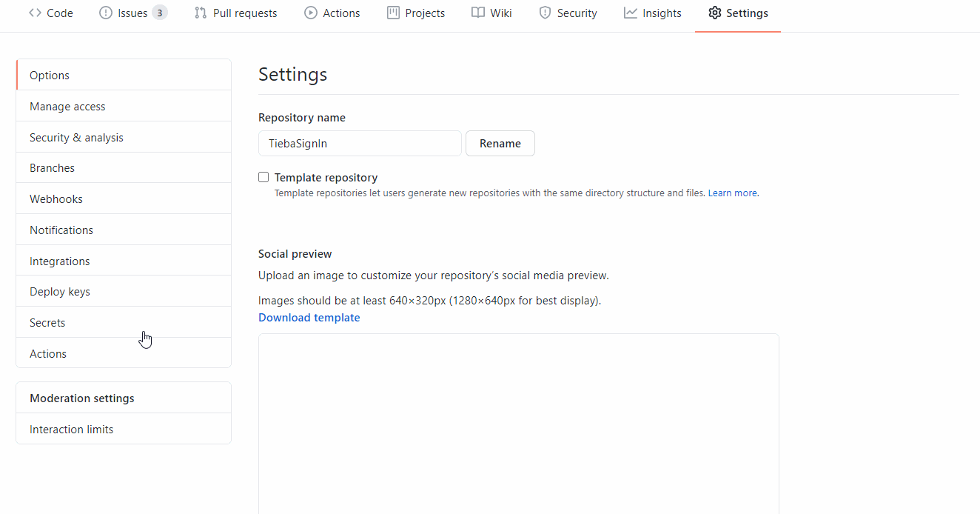Click the Security shield icon
Screen dimensions: 980x514
pos(545,13)
